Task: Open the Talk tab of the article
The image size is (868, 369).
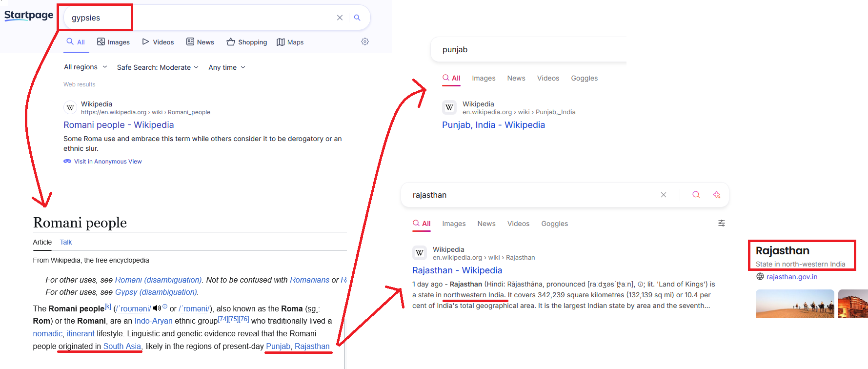Action: pyautogui.click(x=65, y=242)
